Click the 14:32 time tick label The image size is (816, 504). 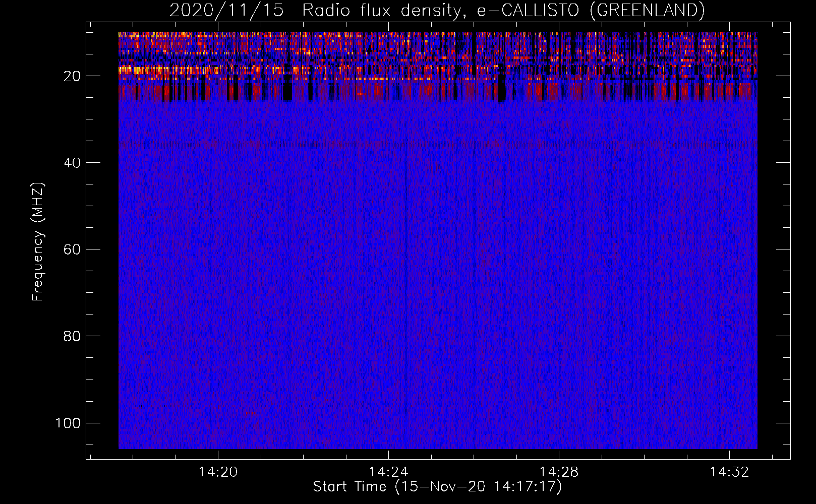pos(729,472)
